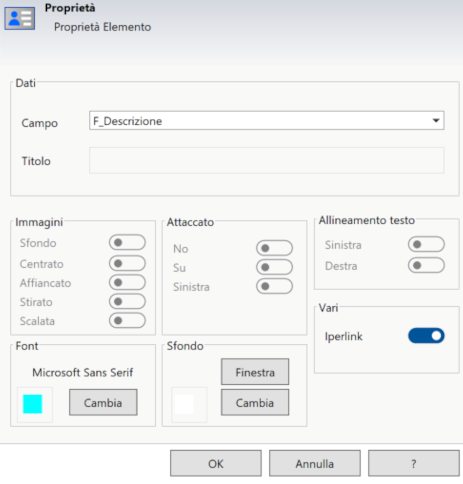
Task: Switch on the Scalata toggle
Action: coord(127,320)
